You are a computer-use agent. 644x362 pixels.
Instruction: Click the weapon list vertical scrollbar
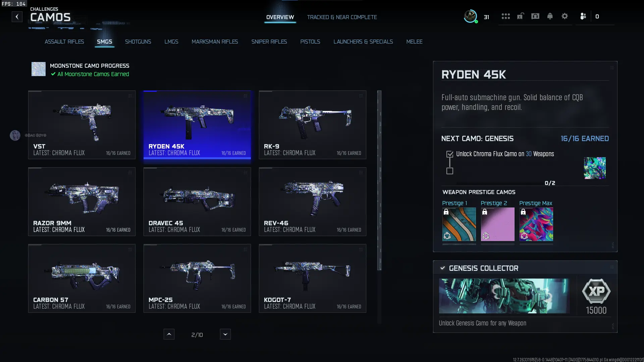379,180
